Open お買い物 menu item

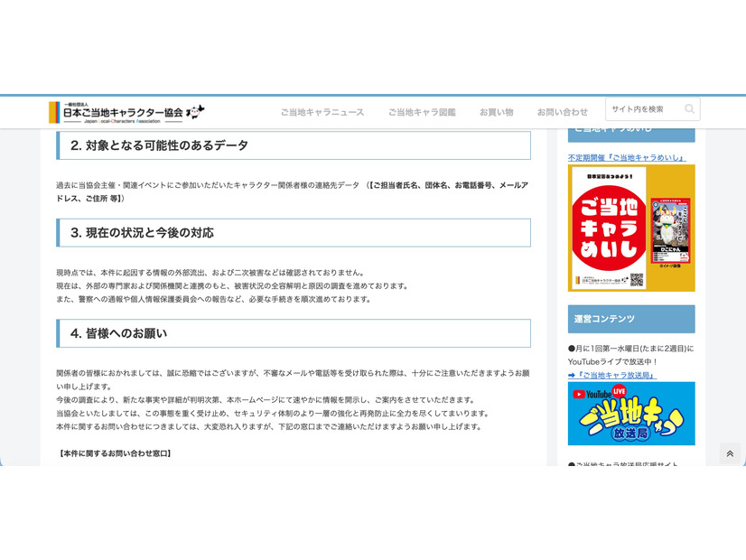pyautogui.click(x=496, y=112)
